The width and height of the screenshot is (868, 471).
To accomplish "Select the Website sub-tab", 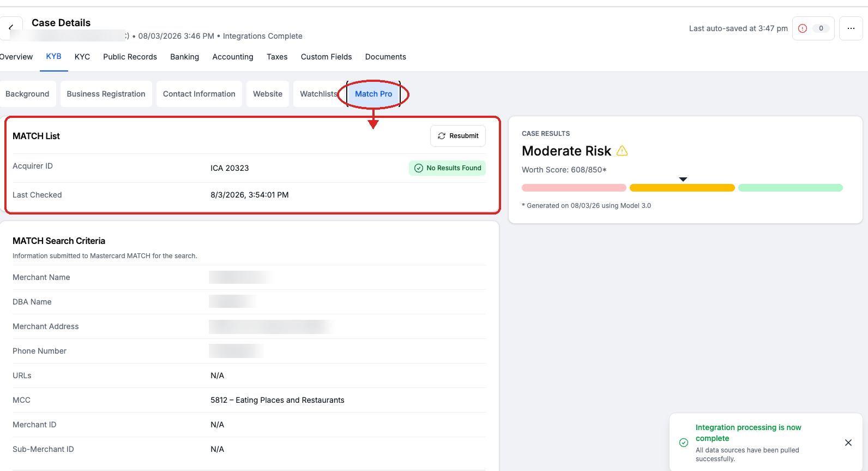I will (x=268, y=94).
